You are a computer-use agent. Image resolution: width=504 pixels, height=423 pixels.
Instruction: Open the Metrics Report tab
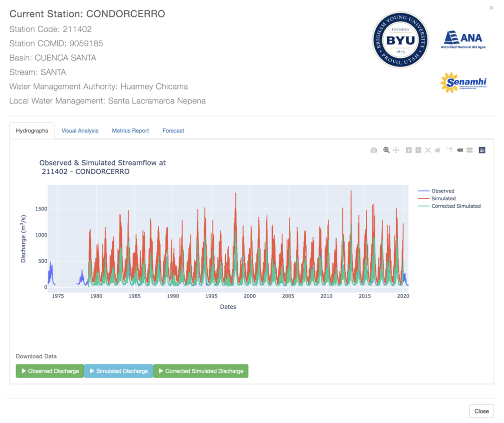coord(130,130)
